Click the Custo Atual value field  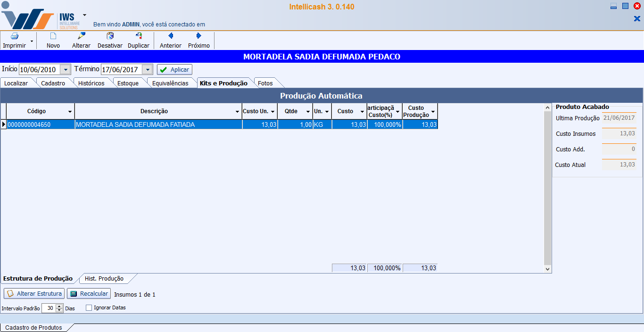click(619, 165)
